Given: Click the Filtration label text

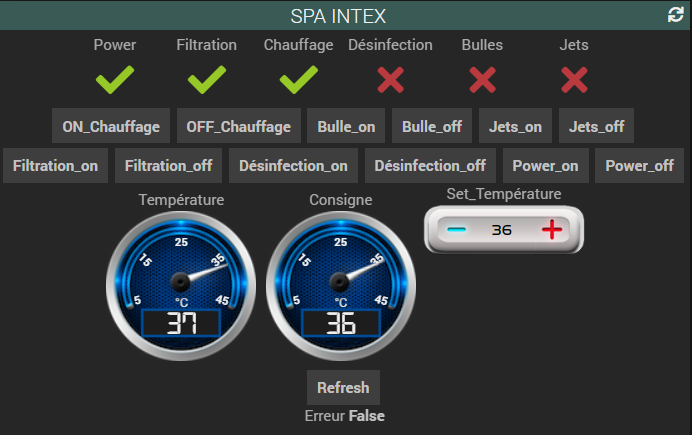Looking at the screenshot, I should [207, 45].
